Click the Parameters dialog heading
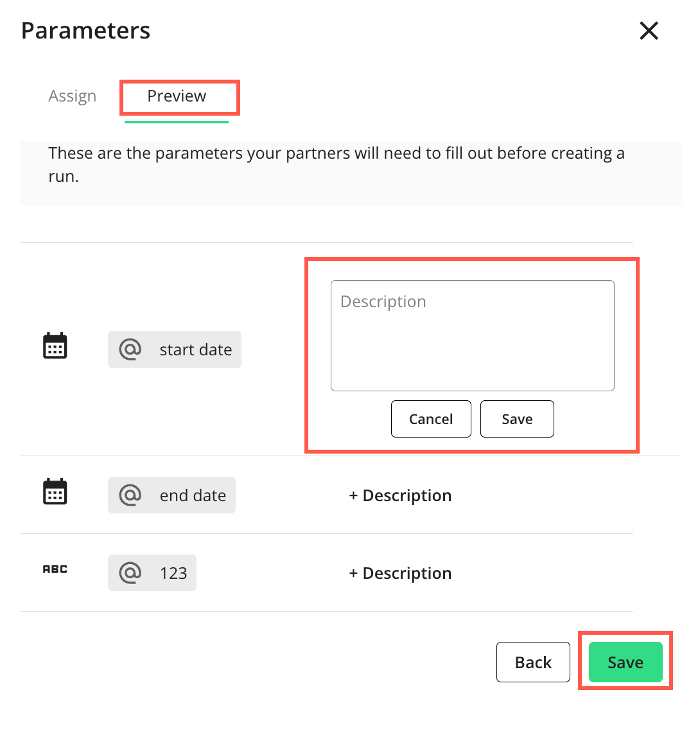Viewport: 700px width, 744px height. (x=86, y=31)
